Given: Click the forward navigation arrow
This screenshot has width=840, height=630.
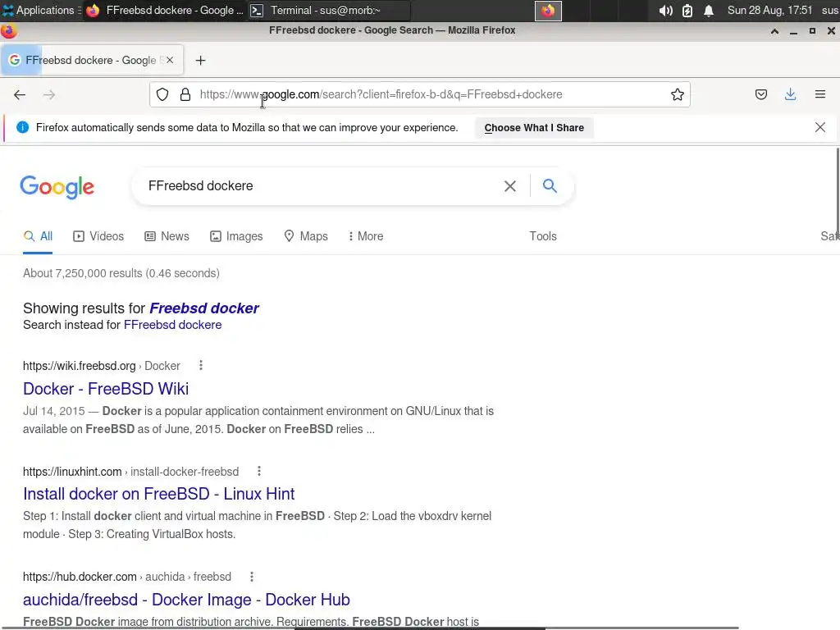Looking at the screenshot, I should 49,95.
